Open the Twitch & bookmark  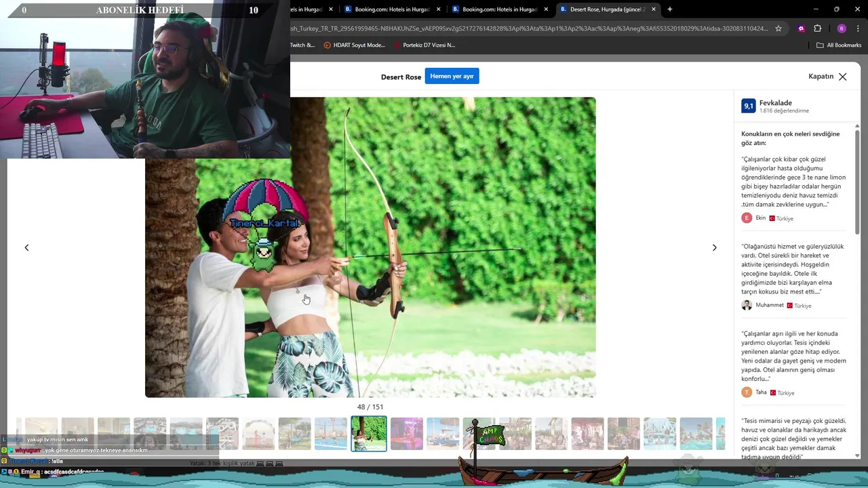[302, 45]
